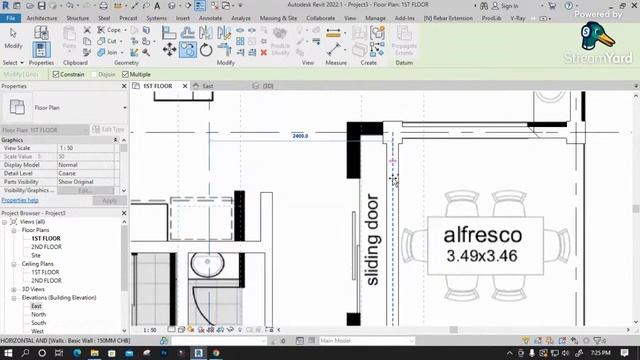
Task: Open the Autodesk App Store cart icon
Action: pyautogui.click(x=552, y=6)
